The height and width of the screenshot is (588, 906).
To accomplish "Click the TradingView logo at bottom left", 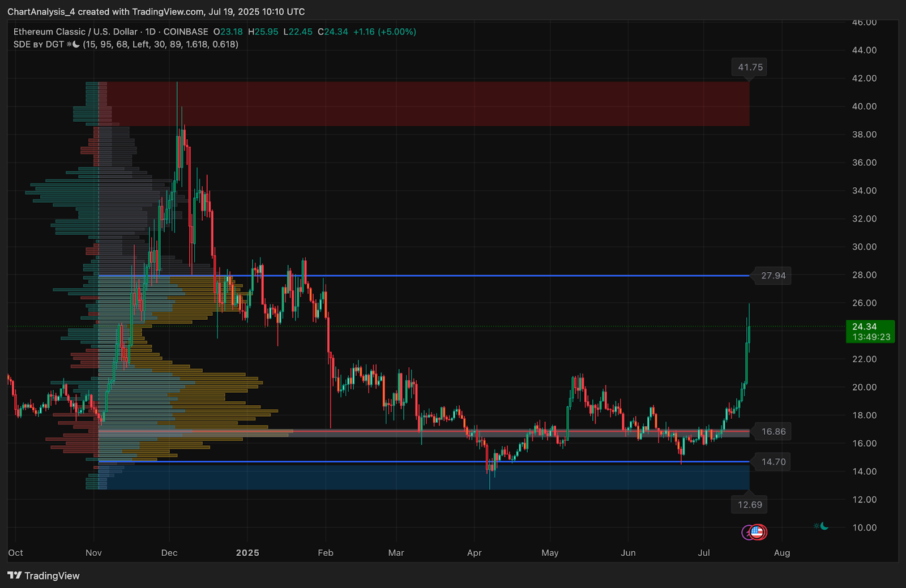I will (x=44, y=576).
